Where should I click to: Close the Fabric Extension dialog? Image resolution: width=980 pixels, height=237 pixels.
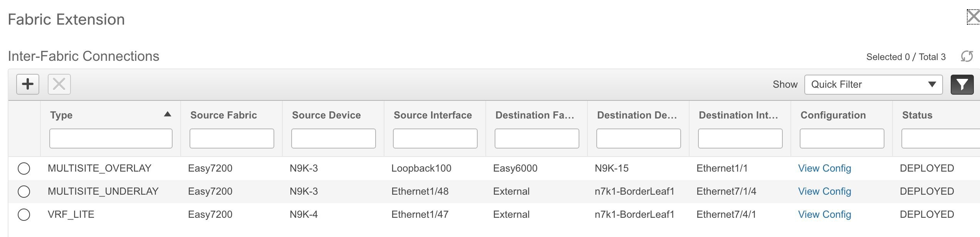pyautogui.click(x=973, y=17)
